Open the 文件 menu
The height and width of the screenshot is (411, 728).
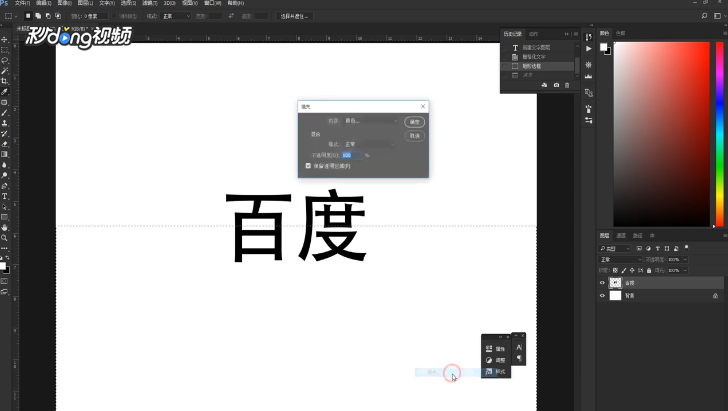22,3
